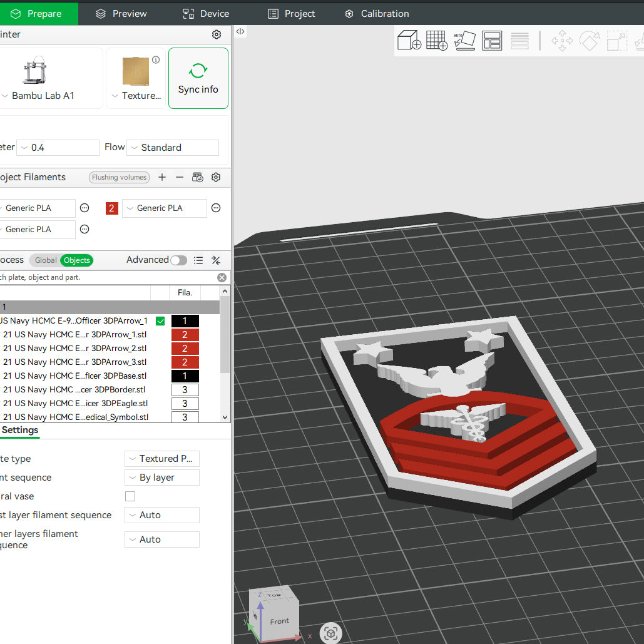Open the nozzle diameter 0.4 dropdown

tap(58, 148)
